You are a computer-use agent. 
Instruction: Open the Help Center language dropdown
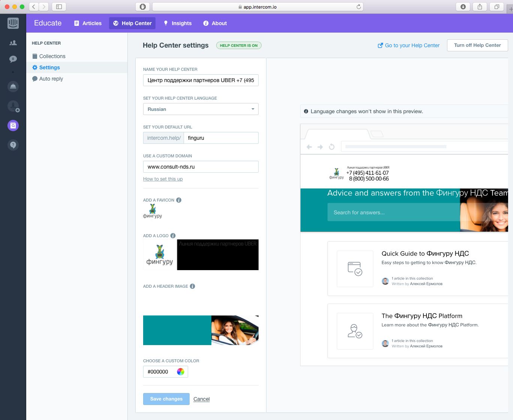coord(201,109)
